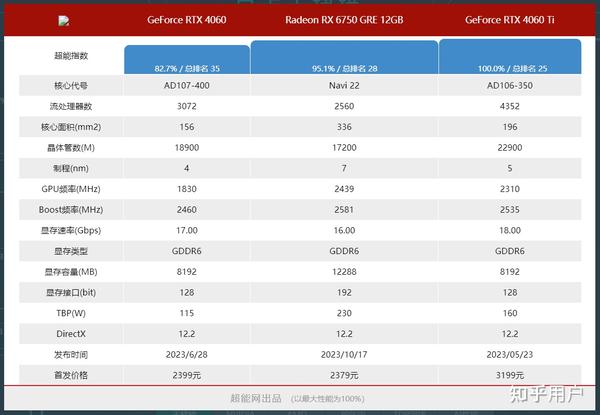Click the 18900 transistor count value
This screenshot has width=600, height=415.
tap(187, 148)
